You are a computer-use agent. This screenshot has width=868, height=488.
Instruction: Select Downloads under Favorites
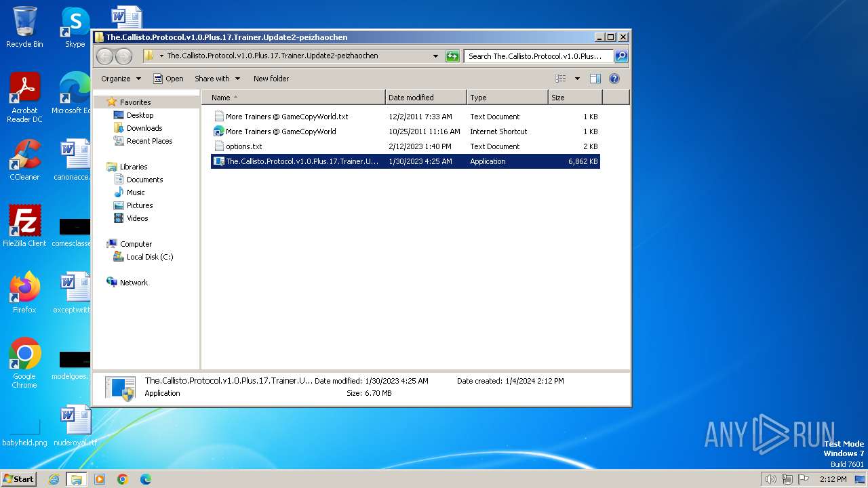(x=144, y=128)
